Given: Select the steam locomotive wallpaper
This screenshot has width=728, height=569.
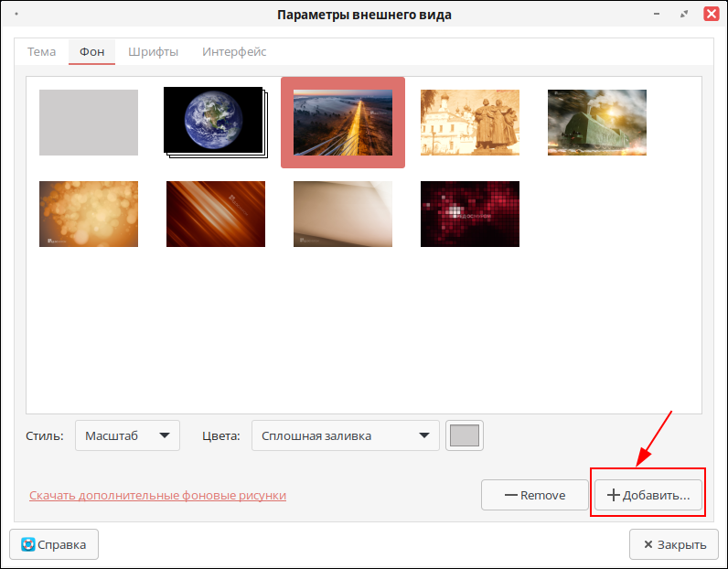Looking at the screenshot, I should pyautogui.click(x=597, y=122).
